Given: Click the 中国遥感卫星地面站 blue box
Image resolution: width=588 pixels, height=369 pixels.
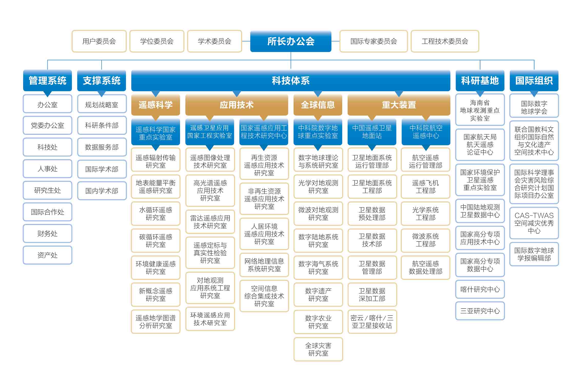Looking at the screenshot, I should (x=372, y=132).
